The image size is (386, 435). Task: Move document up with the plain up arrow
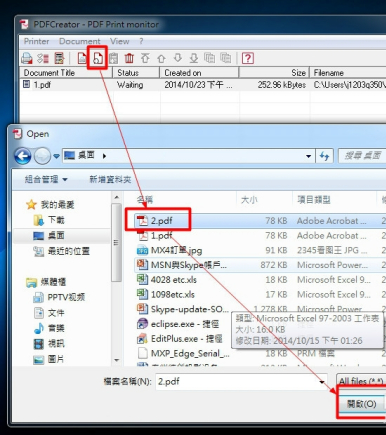click(x=161, y=58)
